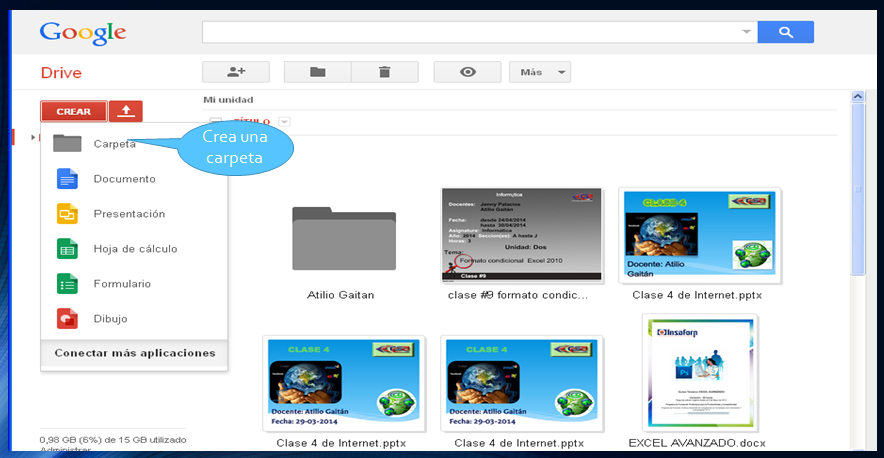Viewport: 884px width, 458px height.
Task: Select Carpeta from the create menu
Action: [x=134, y=144]
